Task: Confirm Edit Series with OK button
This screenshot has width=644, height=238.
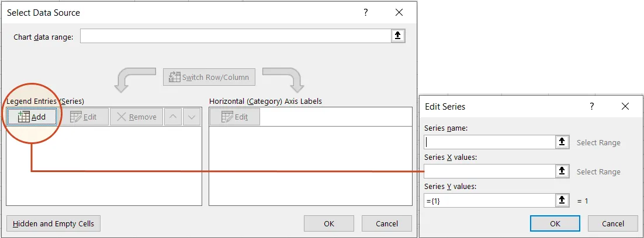Action: click(555, 223)
